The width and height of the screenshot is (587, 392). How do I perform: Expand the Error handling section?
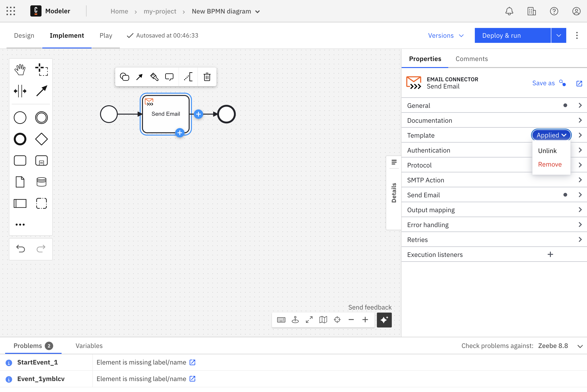[x=494, y=225]
